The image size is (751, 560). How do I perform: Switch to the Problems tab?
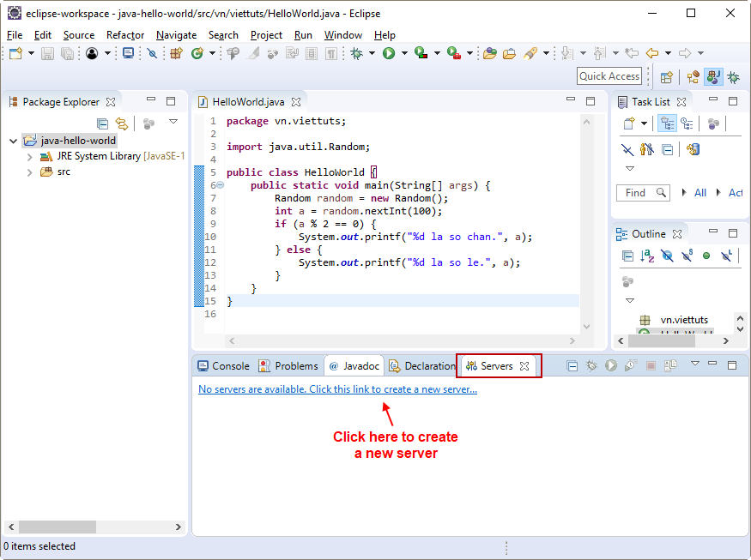[x=288, y=366]
